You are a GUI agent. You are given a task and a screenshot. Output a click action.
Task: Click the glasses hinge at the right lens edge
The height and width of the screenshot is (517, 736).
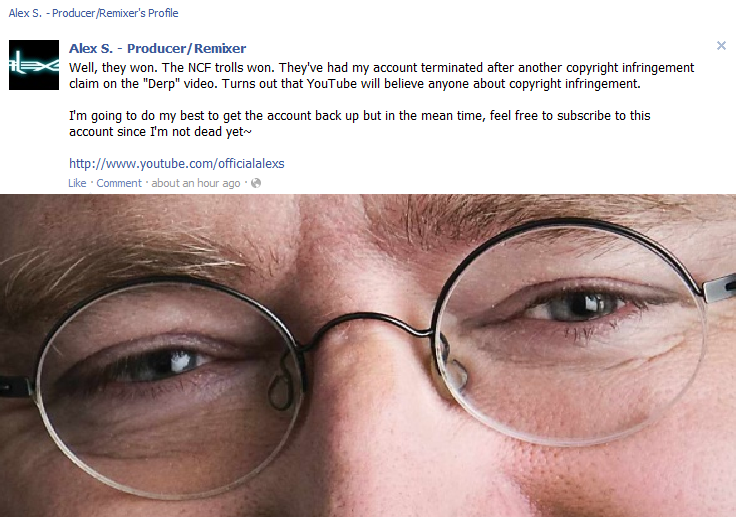click(720, 285)
